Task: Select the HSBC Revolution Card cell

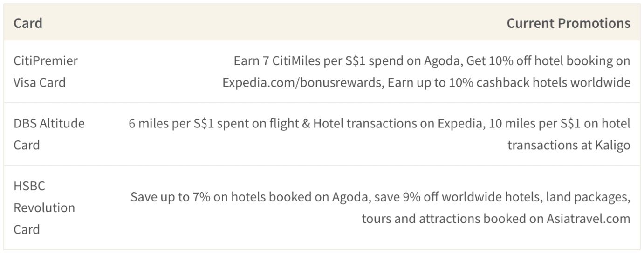Action: 44,207
